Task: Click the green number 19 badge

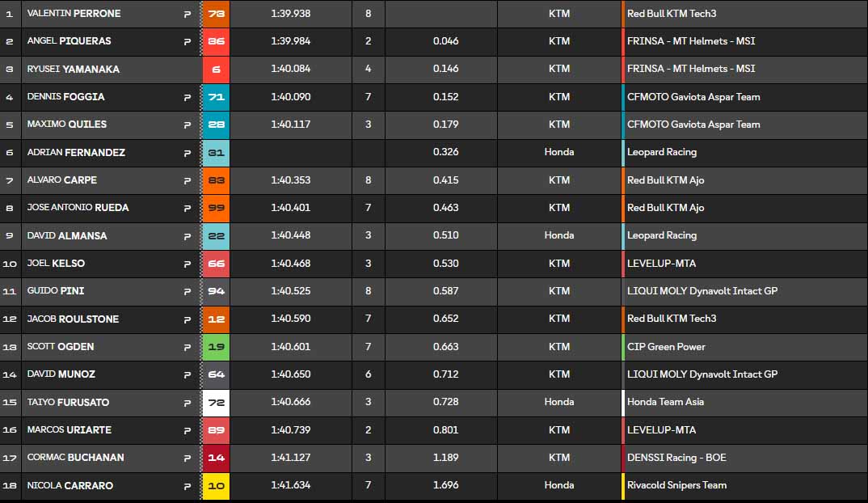Action: tap(217, 347)
